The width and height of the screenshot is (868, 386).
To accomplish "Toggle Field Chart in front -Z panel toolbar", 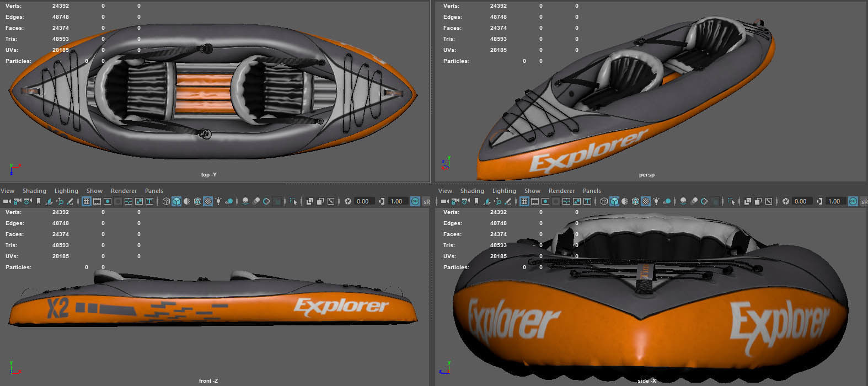I will click(128, 201).
